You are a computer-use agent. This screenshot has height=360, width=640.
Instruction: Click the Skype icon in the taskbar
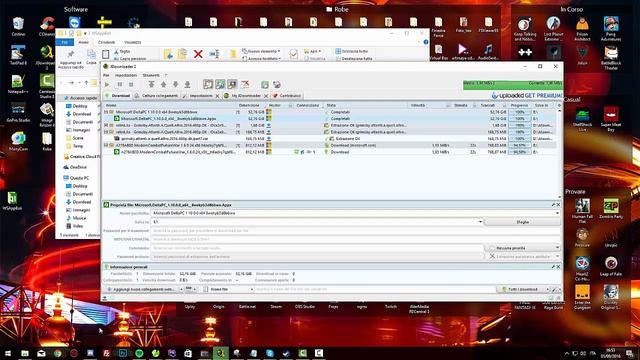pos(270,353)
